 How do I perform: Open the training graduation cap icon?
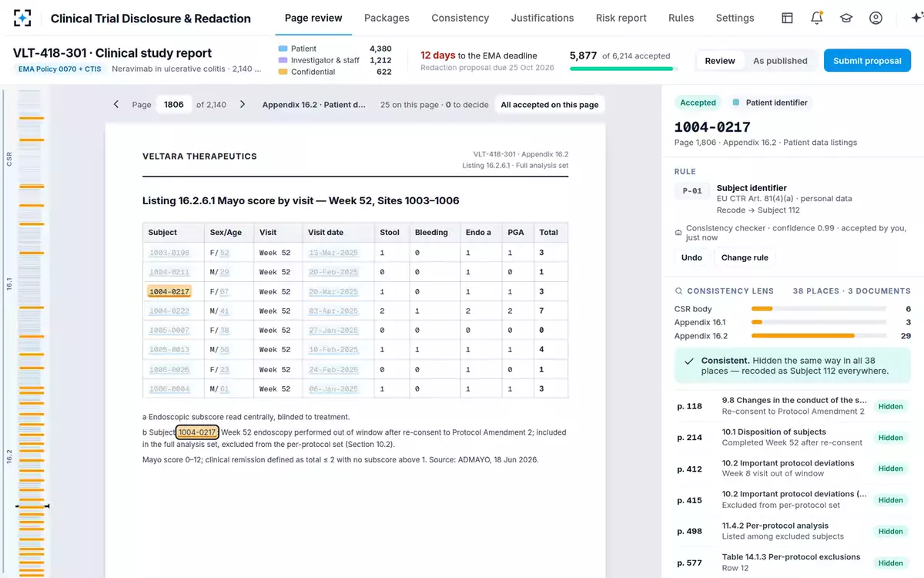(846, 18)
